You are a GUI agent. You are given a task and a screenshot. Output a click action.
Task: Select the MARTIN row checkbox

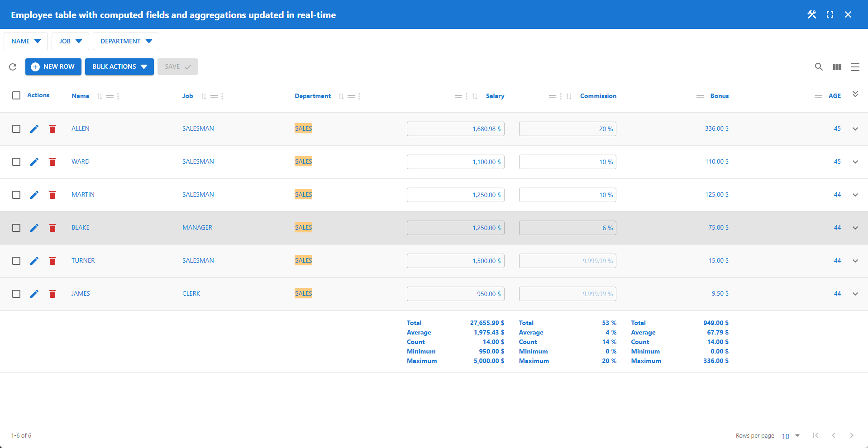pos(16,195)
